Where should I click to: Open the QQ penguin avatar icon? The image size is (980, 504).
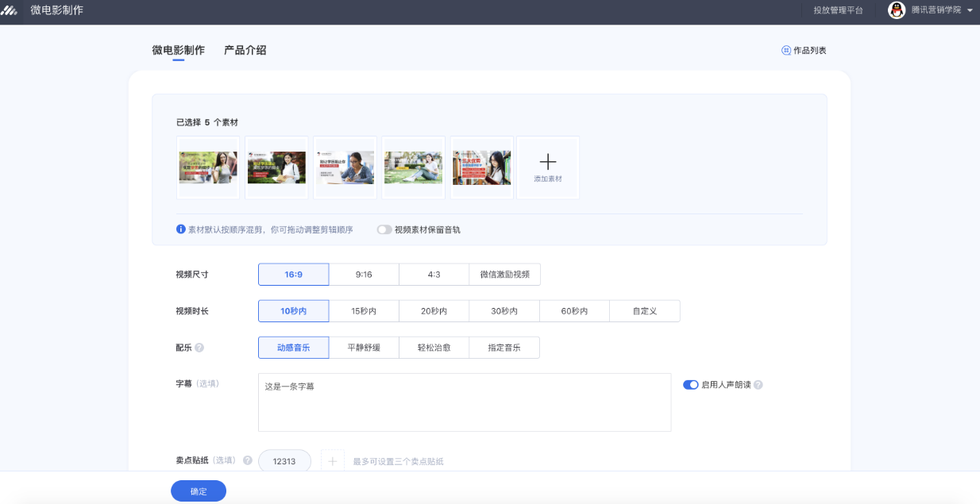click(x=896, y=10)
